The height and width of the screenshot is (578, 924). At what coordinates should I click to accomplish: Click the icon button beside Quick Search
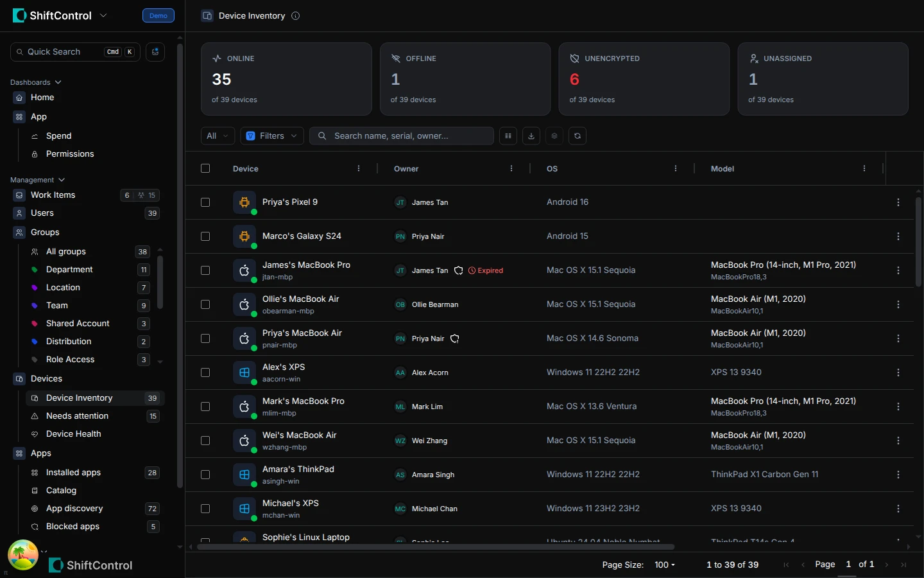pos(155,52)
